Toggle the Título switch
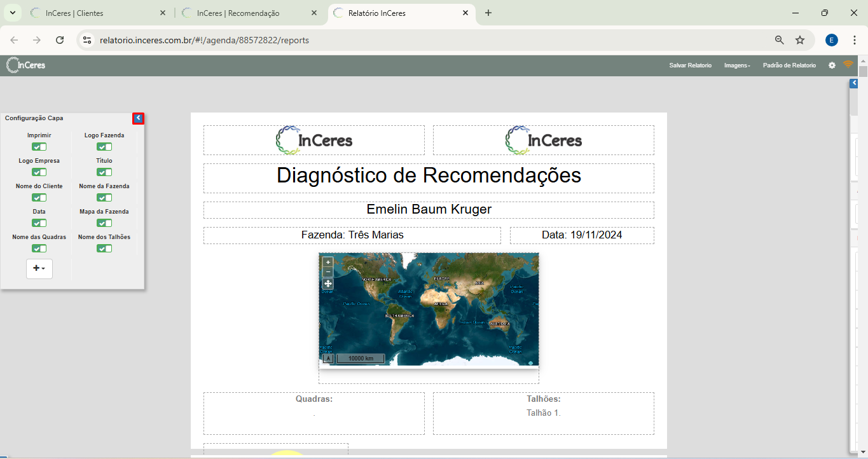The image size is (868, 459). 104,172
